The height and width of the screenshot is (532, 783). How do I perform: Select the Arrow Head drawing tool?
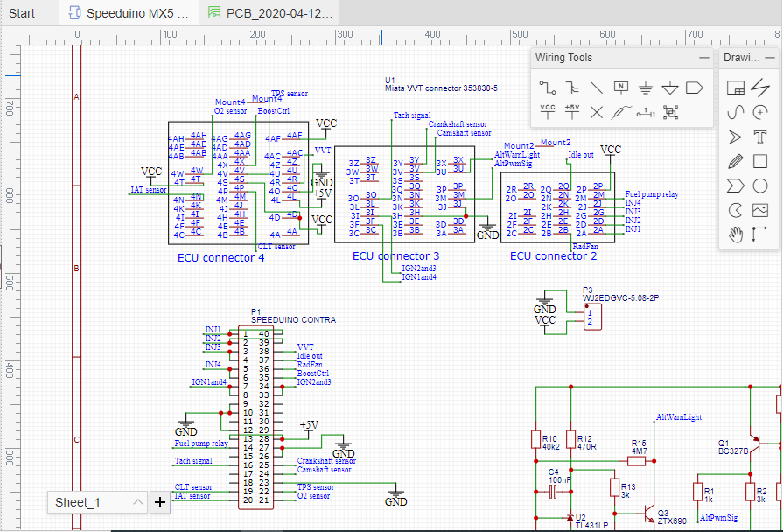[735, 136]
